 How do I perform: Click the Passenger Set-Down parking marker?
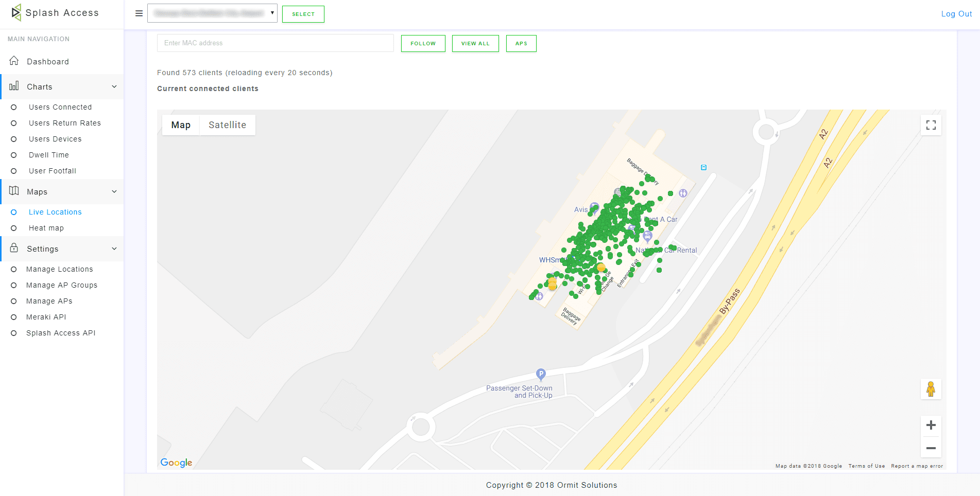coord(541,374)
